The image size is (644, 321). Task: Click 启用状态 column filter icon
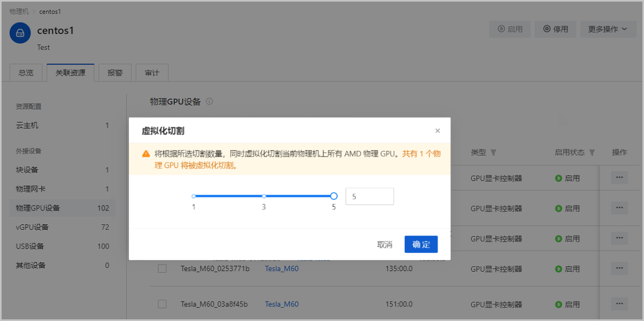point(592,152)
